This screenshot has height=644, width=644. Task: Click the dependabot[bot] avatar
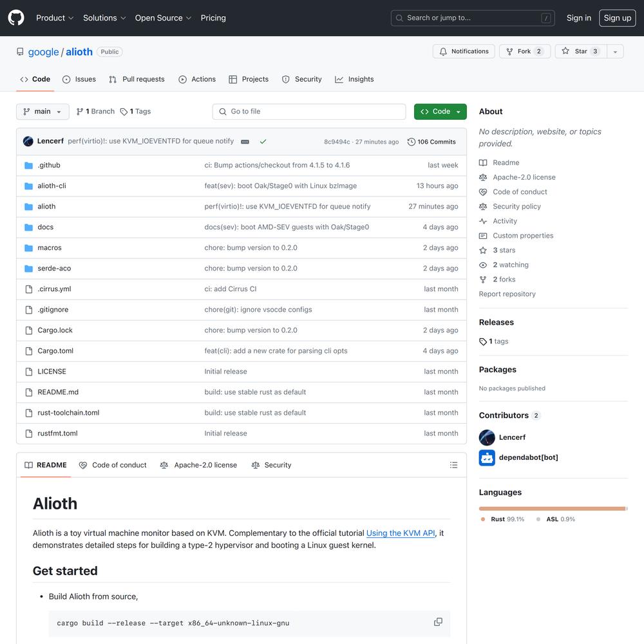(487, 457)
